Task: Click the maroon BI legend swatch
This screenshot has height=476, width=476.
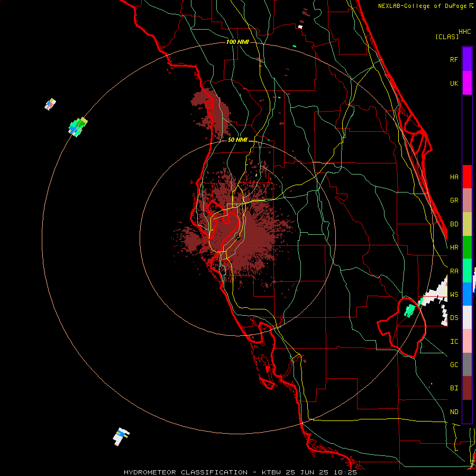Action: point(467,388)
